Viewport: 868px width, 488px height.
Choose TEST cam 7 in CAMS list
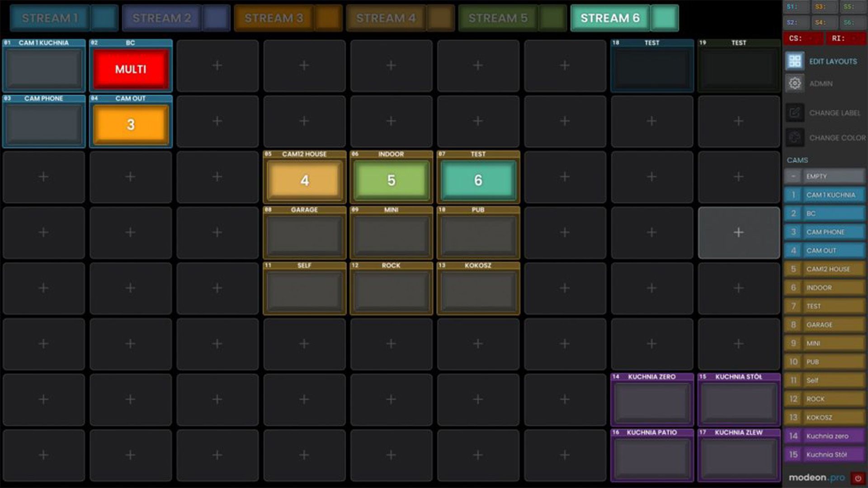click(x=825, y=306)
